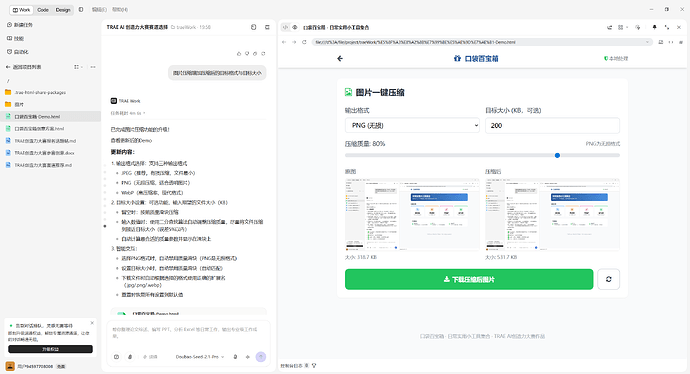Toggle the code view icon in the preview header
The image size is (690, 374).
pyautogui.click(x=285, y=27)
